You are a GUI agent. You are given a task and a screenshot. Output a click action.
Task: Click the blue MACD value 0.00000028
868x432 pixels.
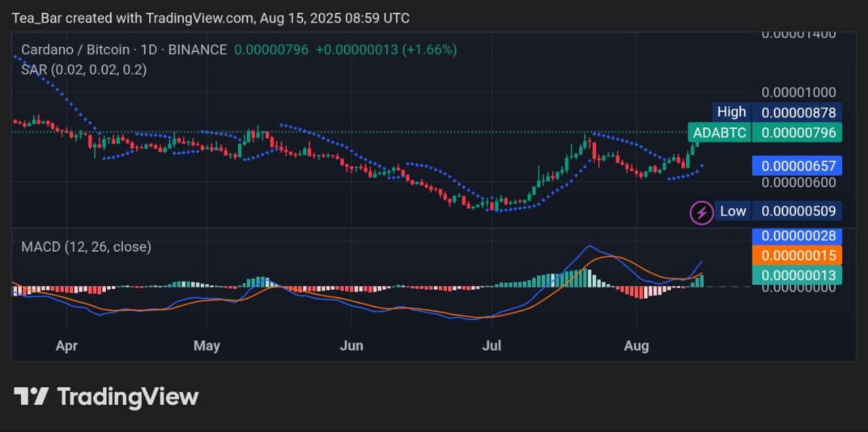798,236
